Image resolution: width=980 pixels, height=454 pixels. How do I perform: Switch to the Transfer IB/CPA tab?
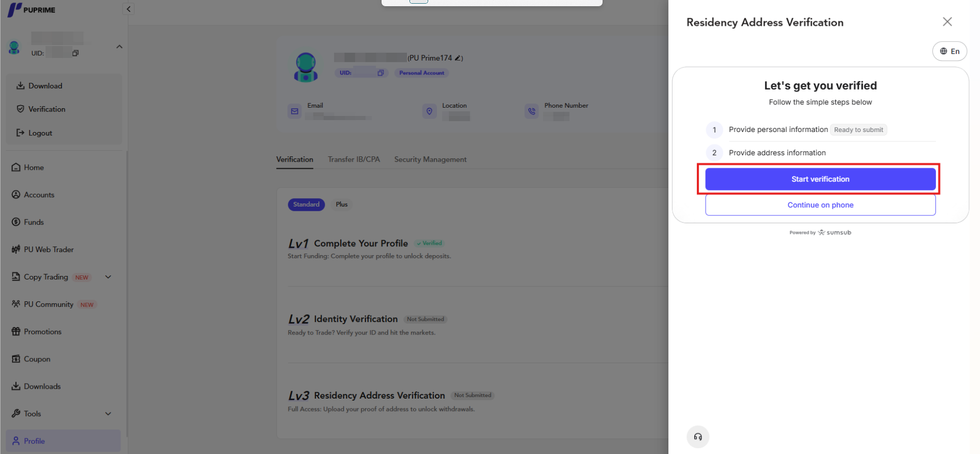coord(354,159)
